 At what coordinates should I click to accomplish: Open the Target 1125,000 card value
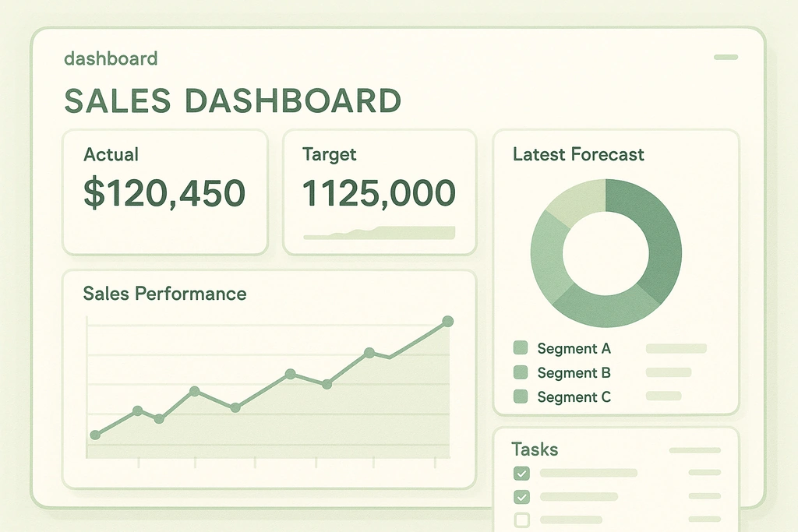pos(379,193)
